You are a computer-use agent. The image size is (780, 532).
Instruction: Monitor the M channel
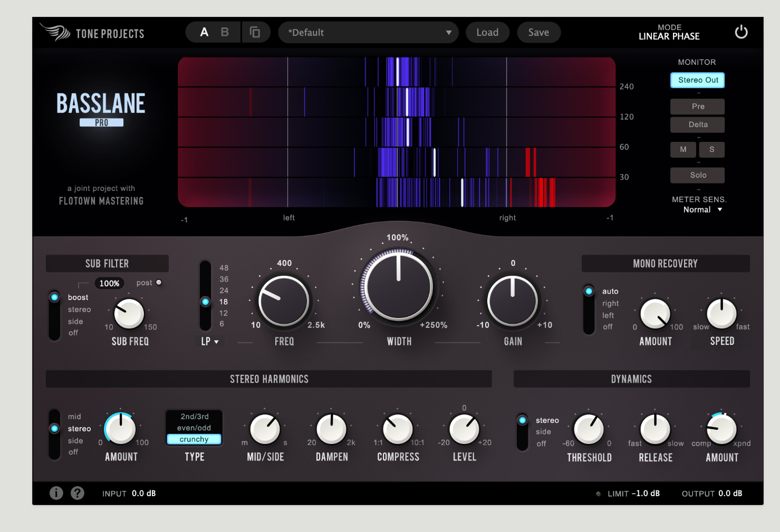coord(683,150)
